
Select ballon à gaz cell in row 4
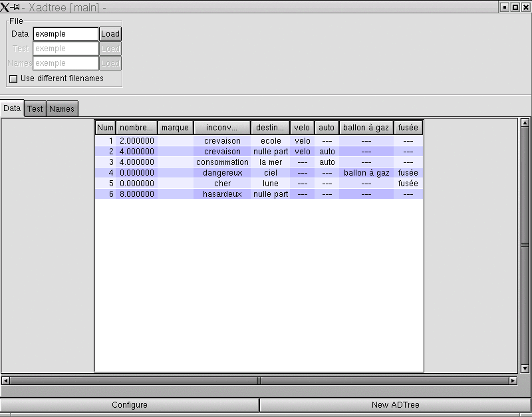(366, 173)
